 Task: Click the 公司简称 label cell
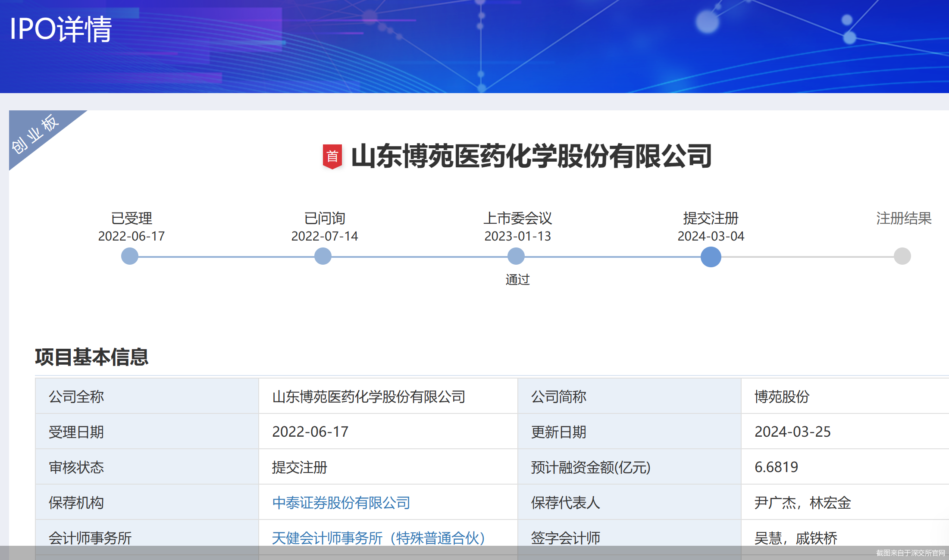point(630,396)
